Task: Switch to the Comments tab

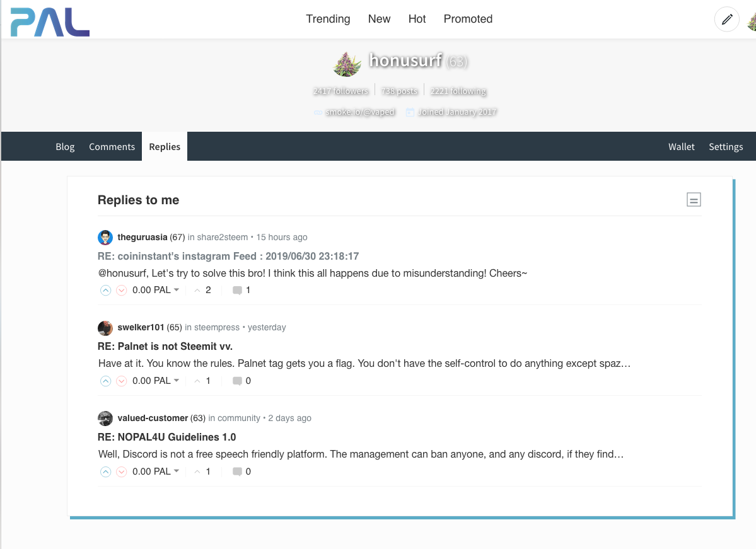Action: [x=112, y=146]
